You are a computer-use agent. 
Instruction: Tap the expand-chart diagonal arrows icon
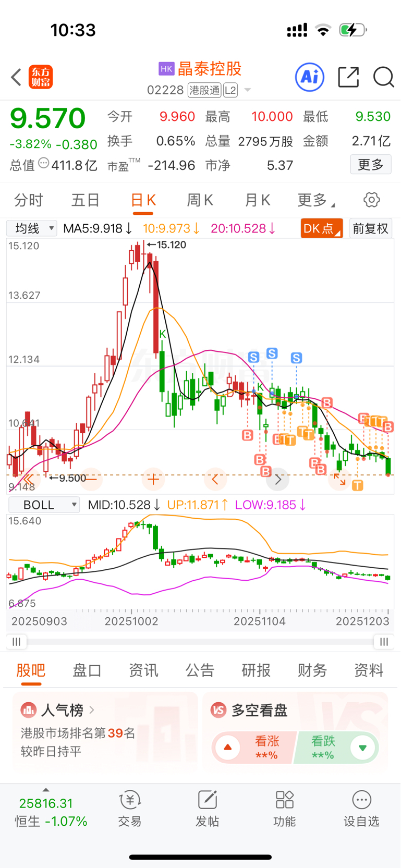(340, 479)
